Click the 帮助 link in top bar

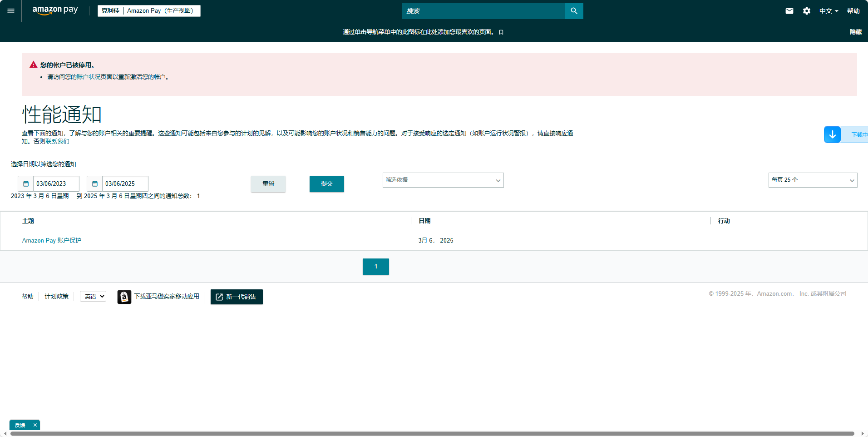[853, 11]
